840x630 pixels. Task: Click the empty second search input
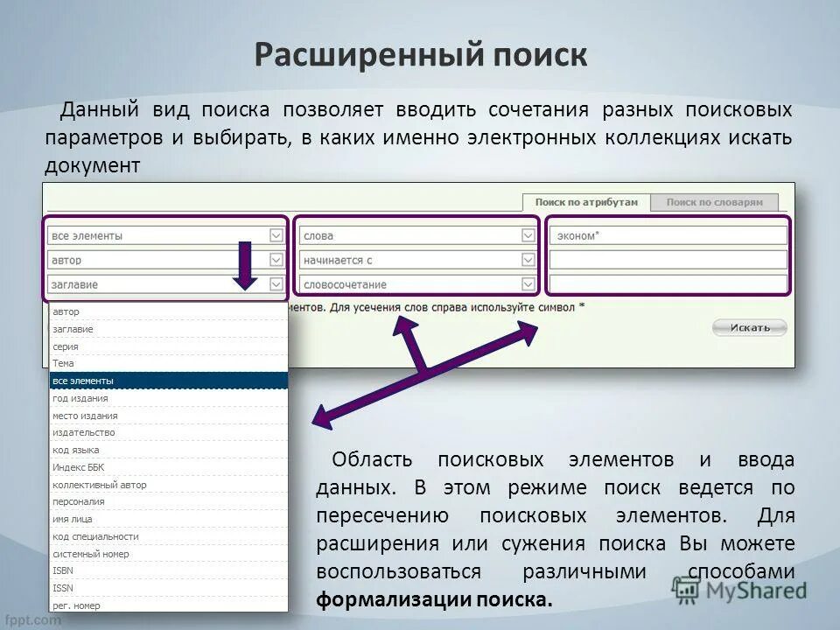(668, 257)
